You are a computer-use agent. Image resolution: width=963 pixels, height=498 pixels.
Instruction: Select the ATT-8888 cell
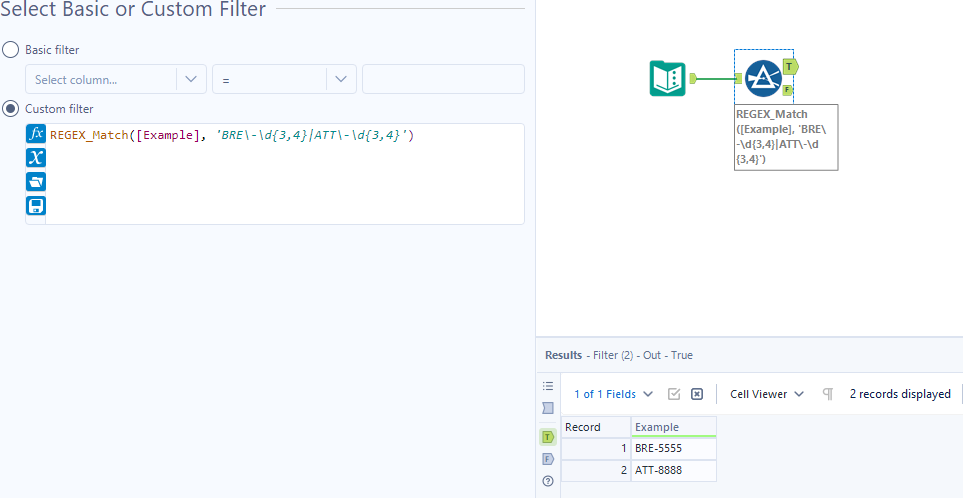[674, 470]
